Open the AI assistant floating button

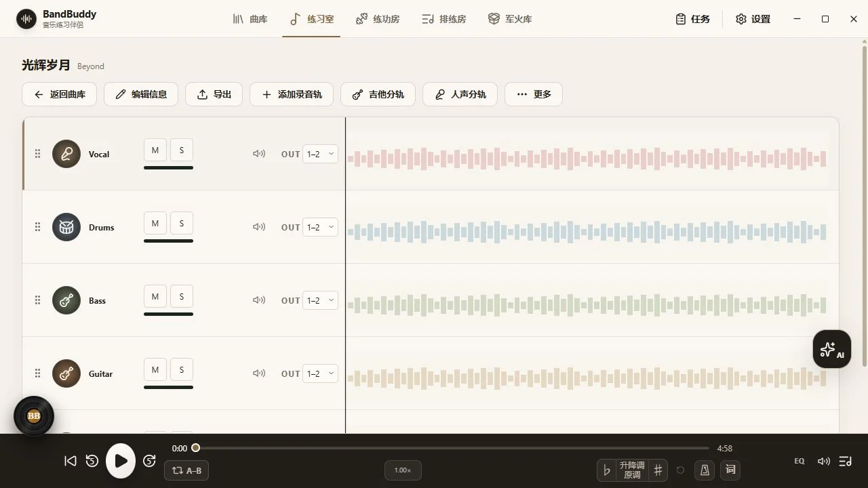[832, 349]
